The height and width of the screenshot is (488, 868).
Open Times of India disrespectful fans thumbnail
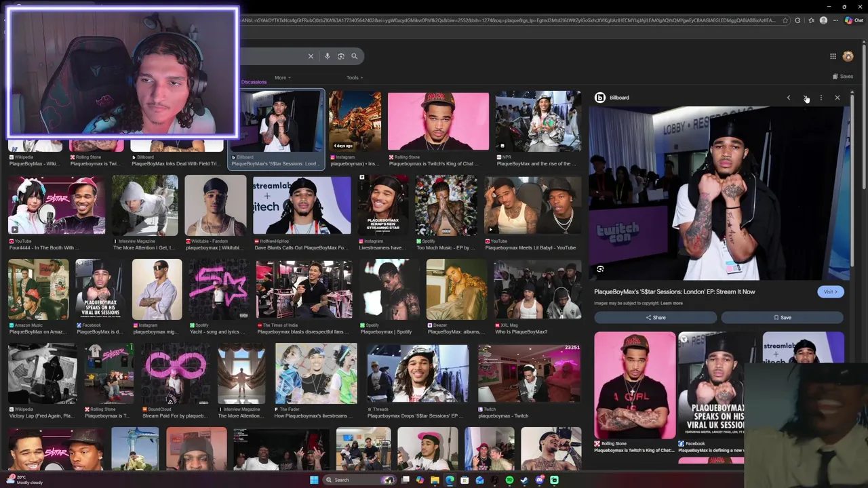[304, 289]
